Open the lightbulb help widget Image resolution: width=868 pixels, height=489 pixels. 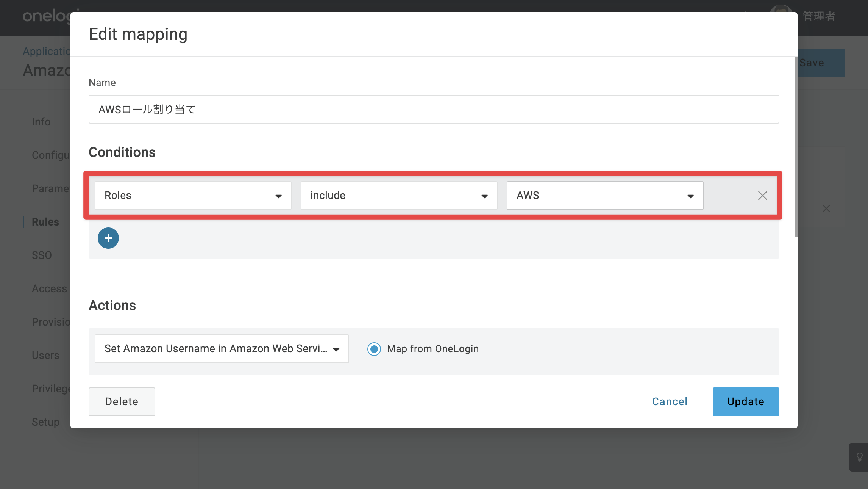tap(859, 457)
